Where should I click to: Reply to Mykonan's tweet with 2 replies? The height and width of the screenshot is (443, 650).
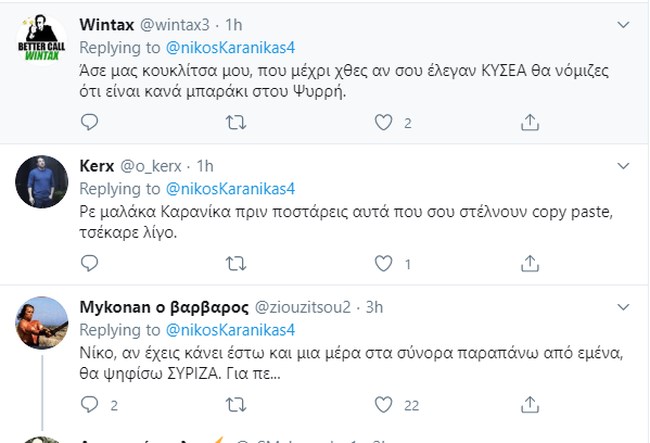click(x=89, y=405)
